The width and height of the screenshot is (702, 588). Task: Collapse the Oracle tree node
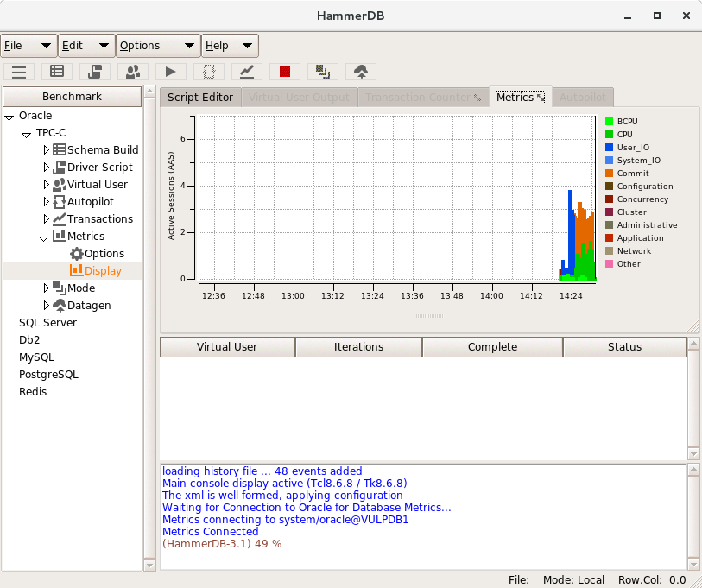tap(9, 117)
